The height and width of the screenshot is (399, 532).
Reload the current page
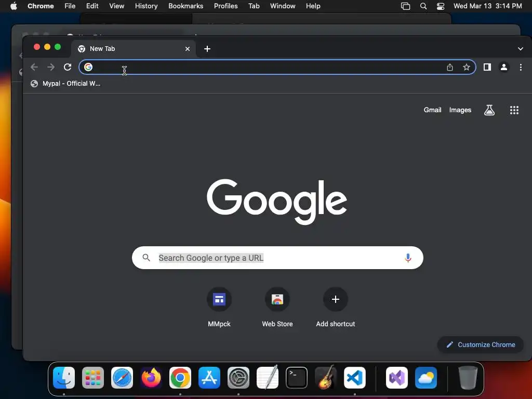pos(68,67)
